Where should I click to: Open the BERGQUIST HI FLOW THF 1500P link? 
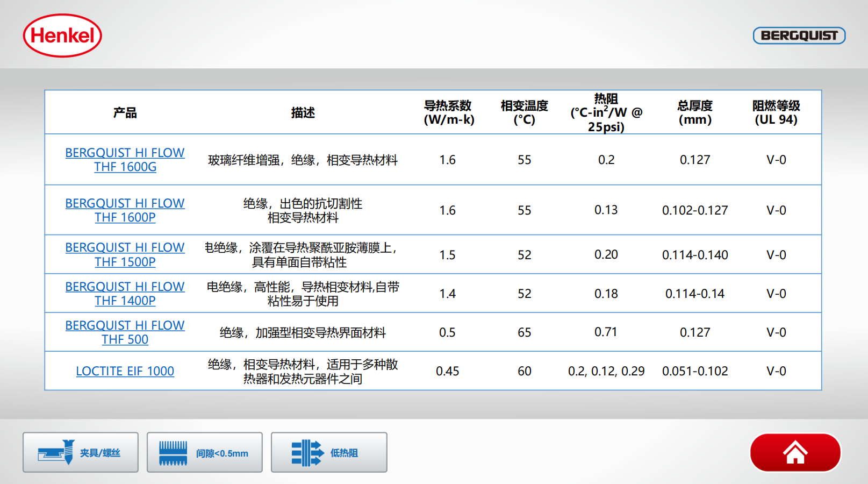pos(125,254)
